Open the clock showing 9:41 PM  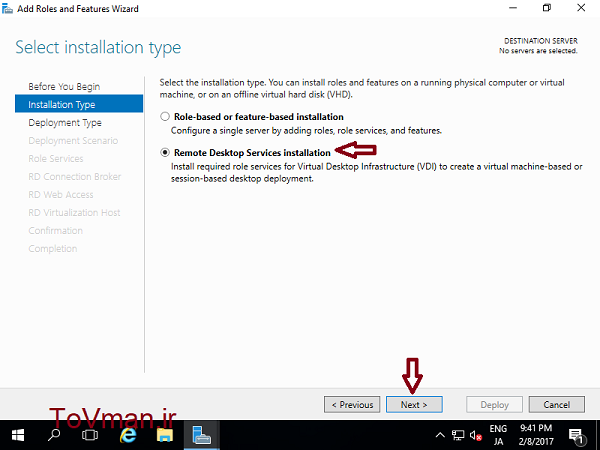pyautogui.click(x=536, y=435)
